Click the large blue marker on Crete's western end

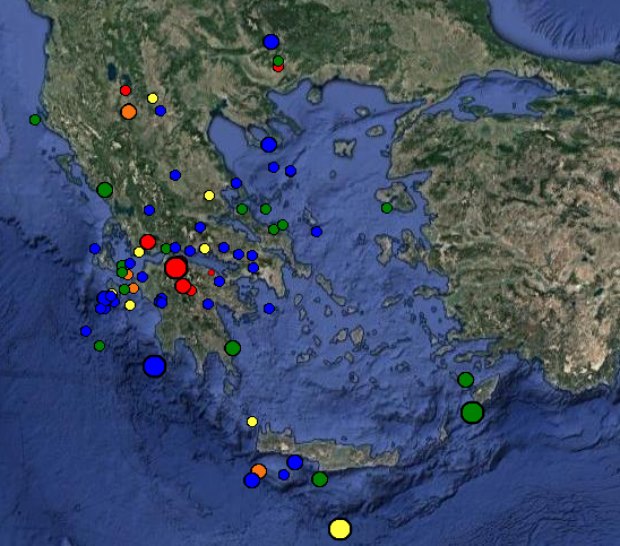[x=295, y=462]
